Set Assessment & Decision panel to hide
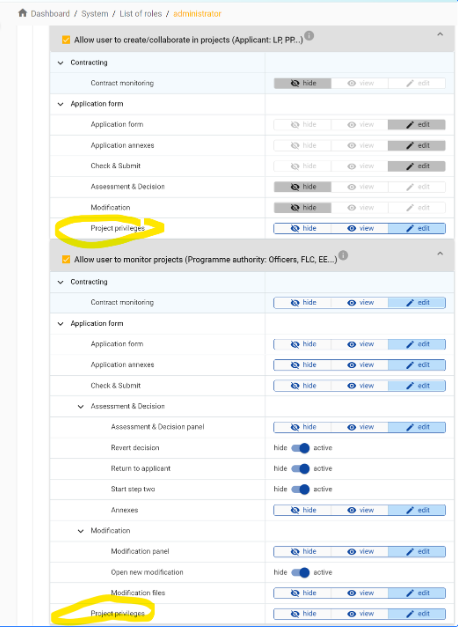458x628 pixels. [303, 427]
